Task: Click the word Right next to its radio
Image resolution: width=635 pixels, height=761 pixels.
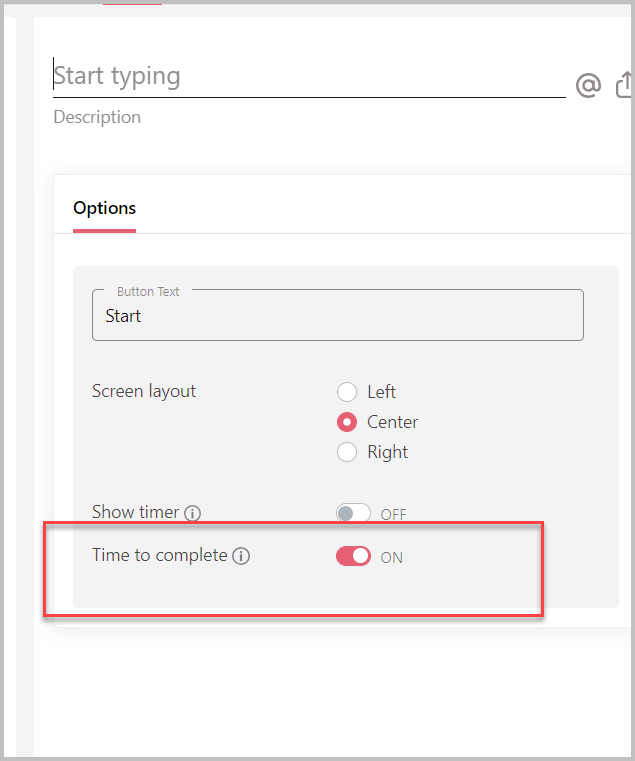Action: click(388, 452)
